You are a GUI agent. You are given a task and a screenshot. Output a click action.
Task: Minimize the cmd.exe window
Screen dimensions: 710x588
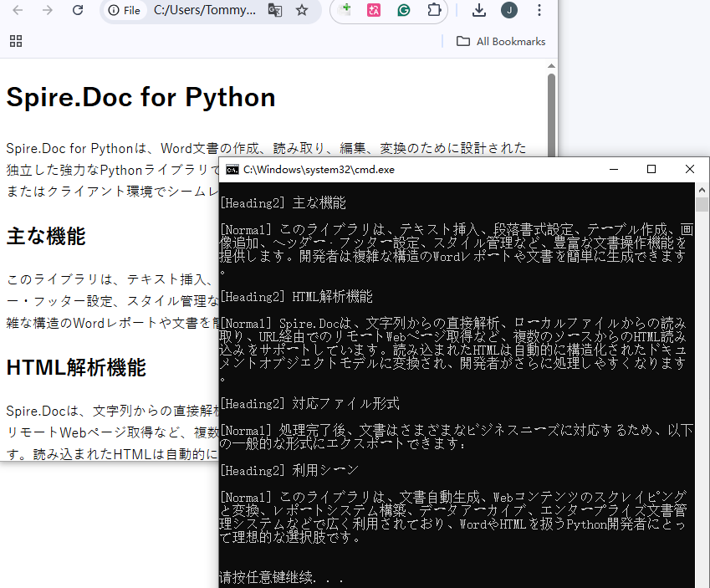coord(614,170)
